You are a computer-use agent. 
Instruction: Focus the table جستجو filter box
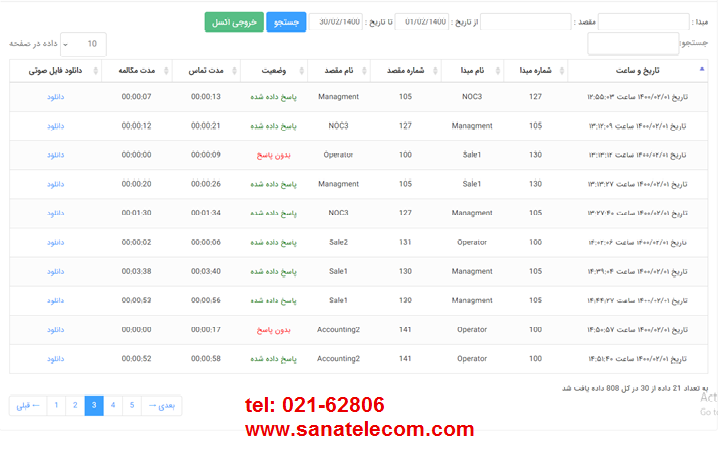click(x=633, y=44)
